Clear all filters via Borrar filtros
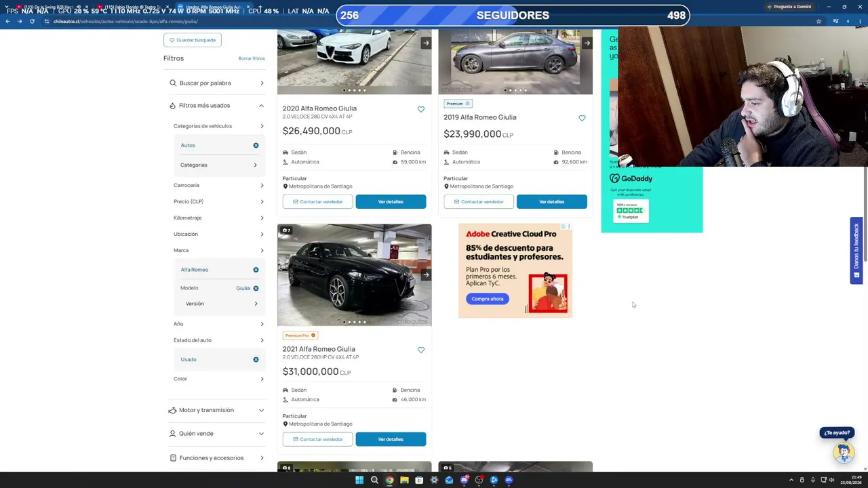The image size is (868, 488). tap(252, 58)
